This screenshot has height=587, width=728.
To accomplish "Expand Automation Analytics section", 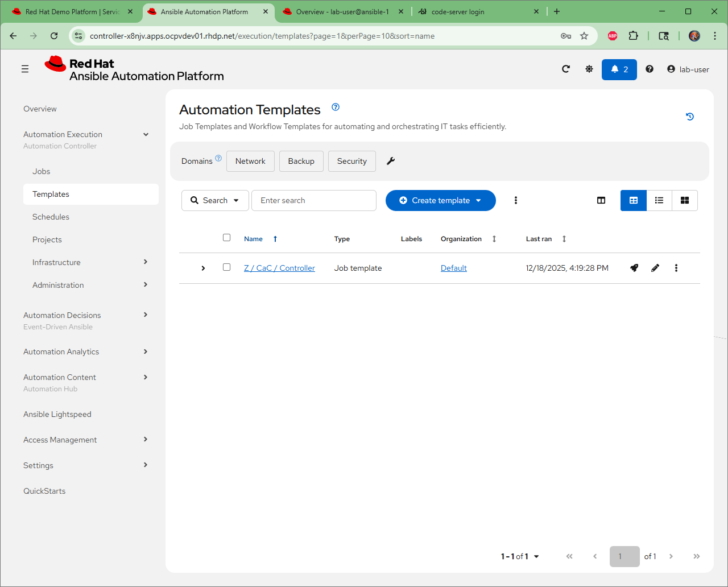I will tap(146, 352).
